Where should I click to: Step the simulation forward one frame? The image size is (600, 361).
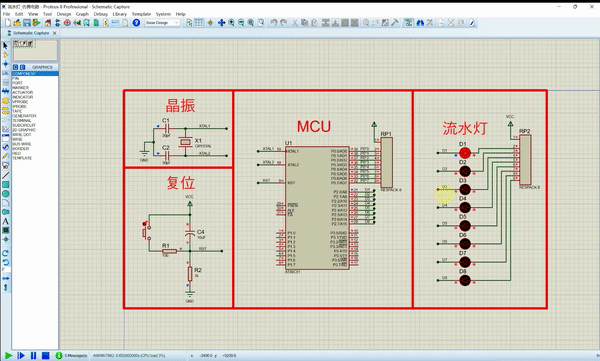point(21,356)
